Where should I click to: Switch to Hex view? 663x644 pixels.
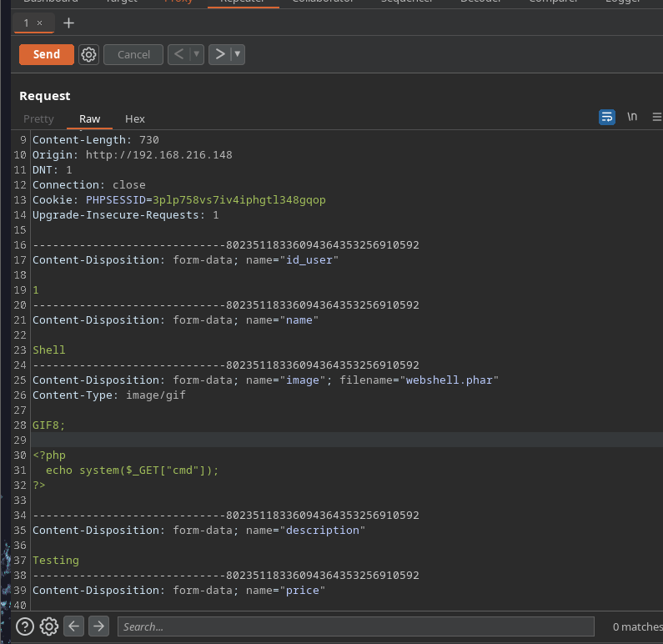click(x=135, y=118)
